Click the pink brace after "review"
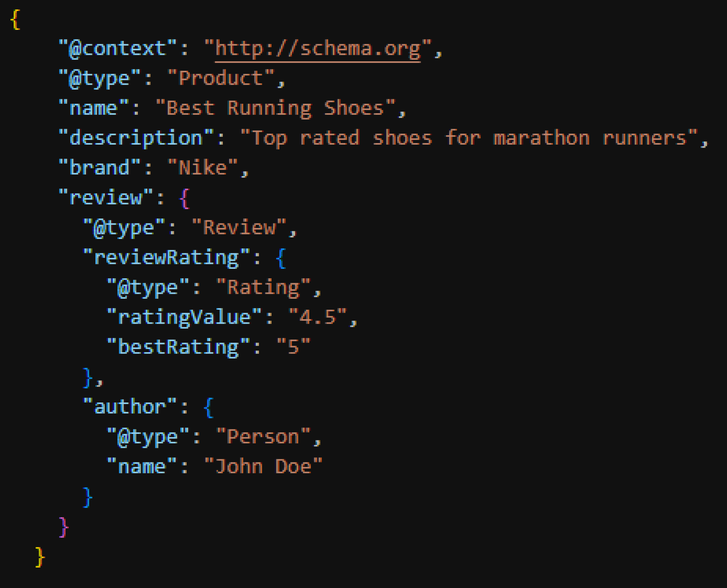Image resolution: width=727 pixels, height=588 pixels. coord(184,198)
